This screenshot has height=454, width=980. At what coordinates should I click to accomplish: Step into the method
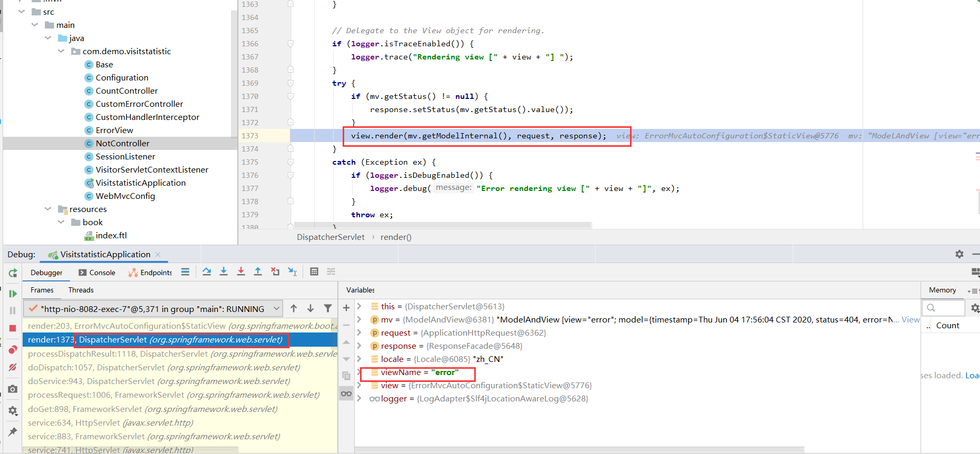224,271
